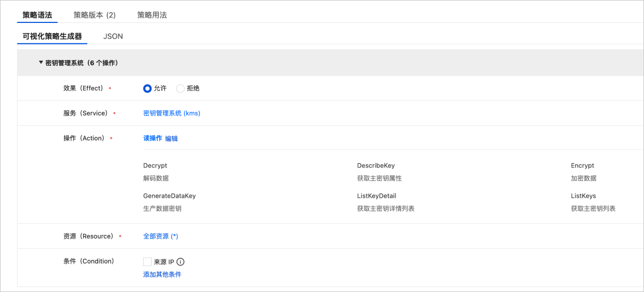The height and width of the screenshot is (292, 644).
Task: Enable the 来源 IP checkbox
Action: pos(147,262)
